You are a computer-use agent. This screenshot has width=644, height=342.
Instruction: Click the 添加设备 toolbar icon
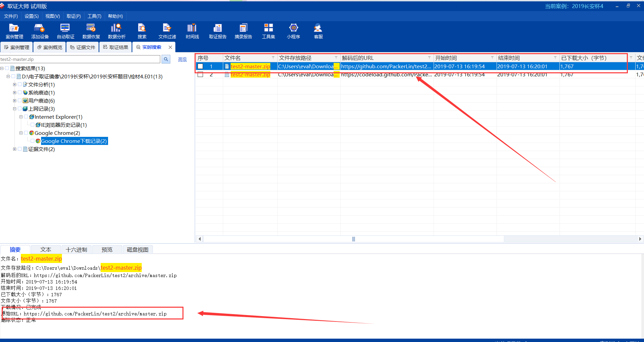pyautogui.click(x=40, y=31)
